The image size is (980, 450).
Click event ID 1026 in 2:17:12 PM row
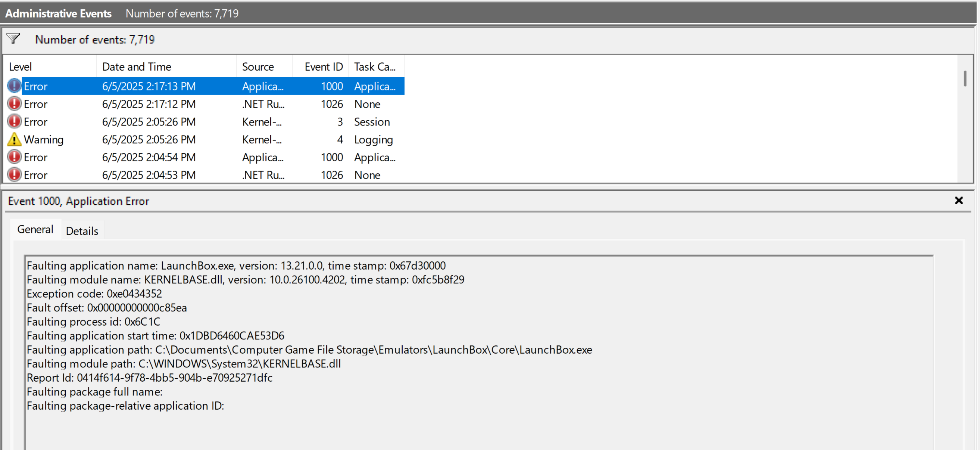coord(332,104)
